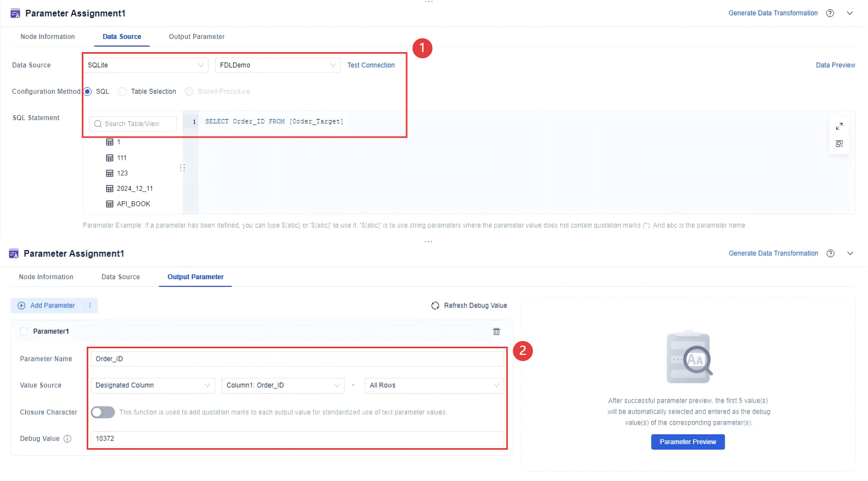868x481 pixels.
Task: Open the All Rows dropdown
Action: pyautogui.click(x=434, y=386)
